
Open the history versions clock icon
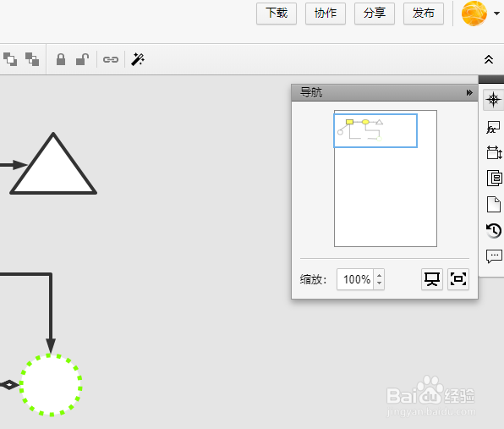[493, 231]
